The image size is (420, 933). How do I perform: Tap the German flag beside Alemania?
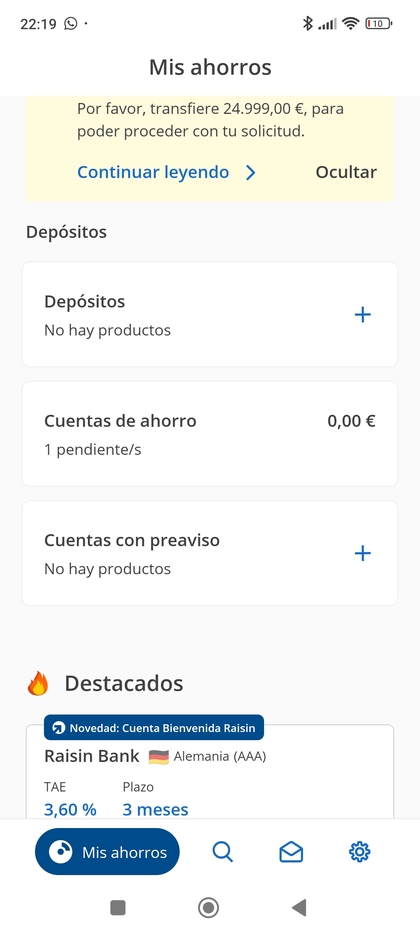pos(159,757)
